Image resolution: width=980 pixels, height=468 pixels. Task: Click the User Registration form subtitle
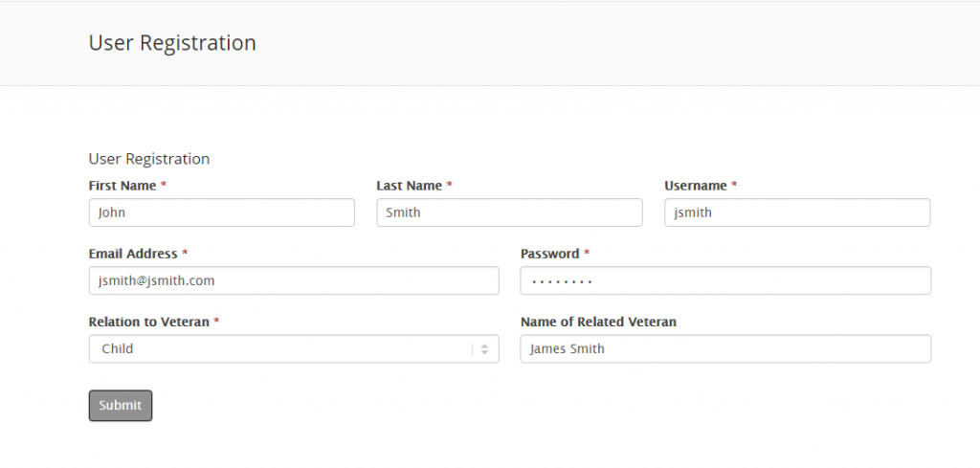point(149,159)
